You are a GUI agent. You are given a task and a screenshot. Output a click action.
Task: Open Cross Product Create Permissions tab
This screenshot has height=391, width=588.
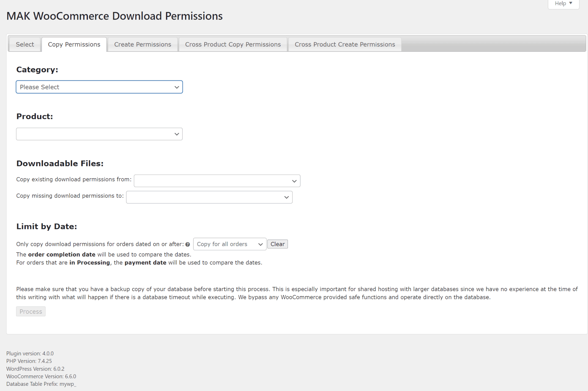345,44
